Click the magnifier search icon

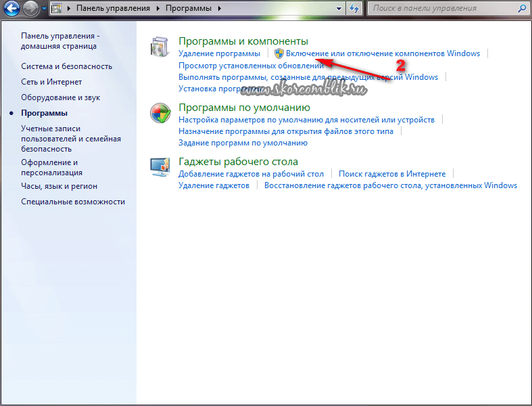pyautogui.click(x=523, y=8)
